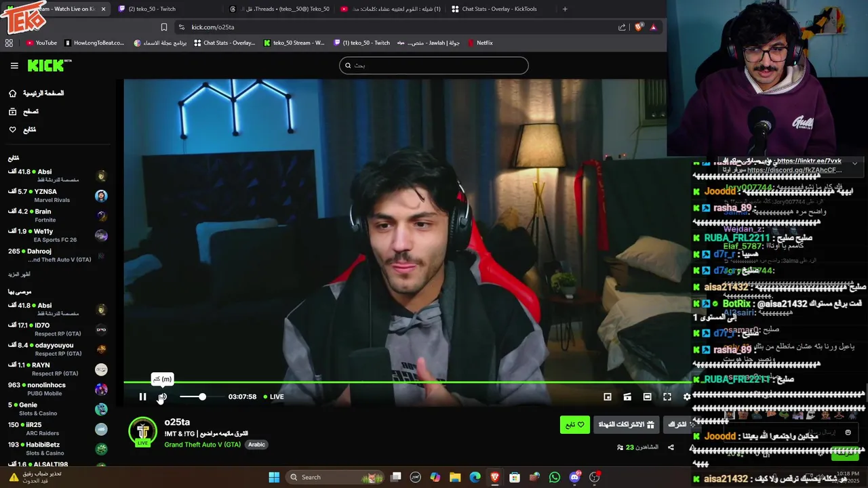The width and height of the screenshot is (868, 488).
Task: View site information icon in address bar
Action: click(x=181, y=27)
